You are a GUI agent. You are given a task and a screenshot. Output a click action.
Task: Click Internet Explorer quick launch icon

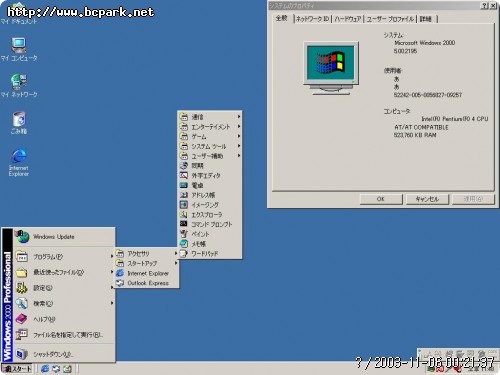45,369
